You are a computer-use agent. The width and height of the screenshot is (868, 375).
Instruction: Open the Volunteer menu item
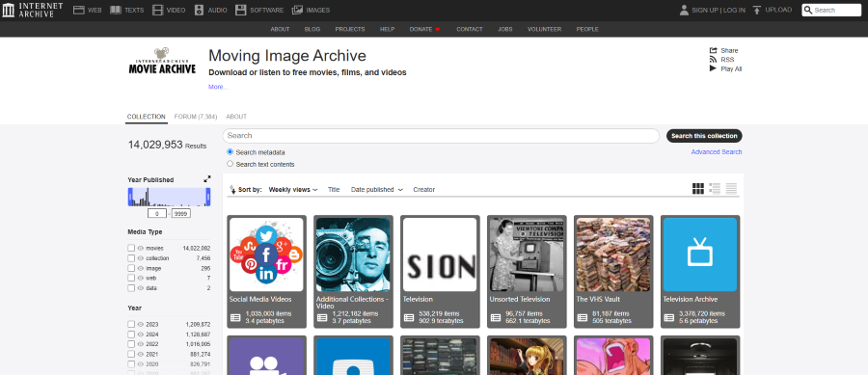[x=544, y=29]
